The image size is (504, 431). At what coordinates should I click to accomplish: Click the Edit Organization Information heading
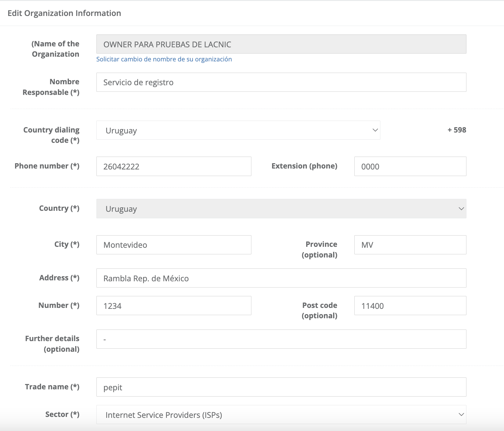pos(64,13)
